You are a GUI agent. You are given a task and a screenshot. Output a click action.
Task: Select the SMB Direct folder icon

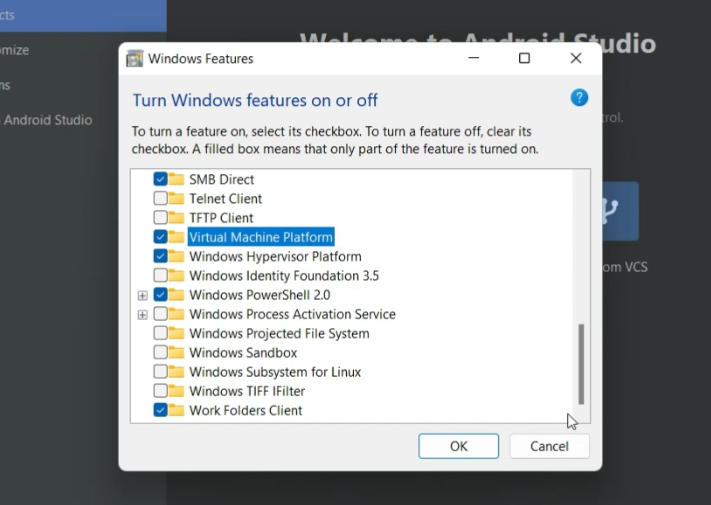(x=176, y=180)
